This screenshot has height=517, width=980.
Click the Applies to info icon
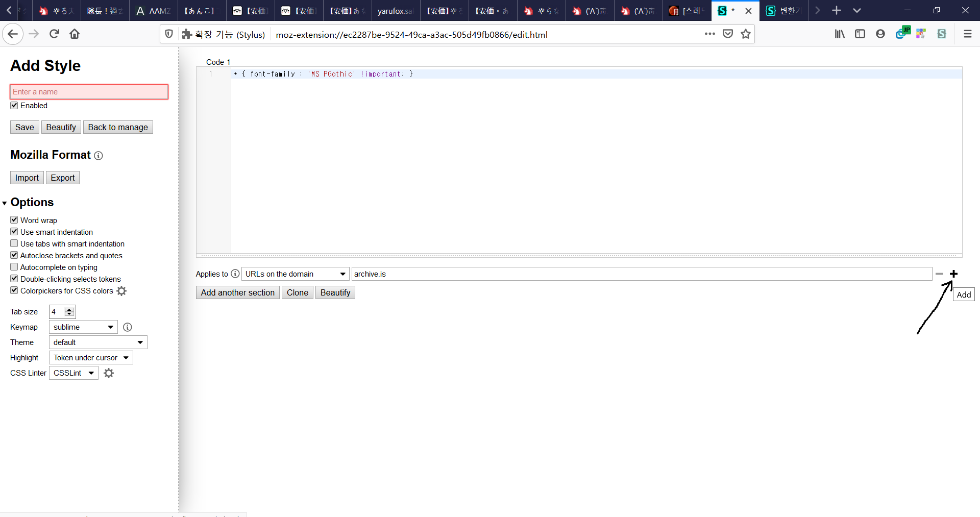235,274
